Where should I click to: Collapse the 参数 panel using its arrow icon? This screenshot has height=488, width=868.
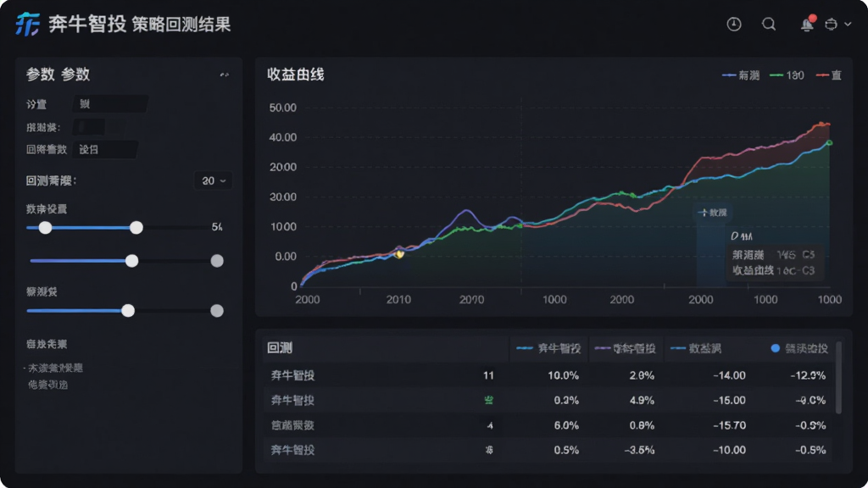(224, 75)
